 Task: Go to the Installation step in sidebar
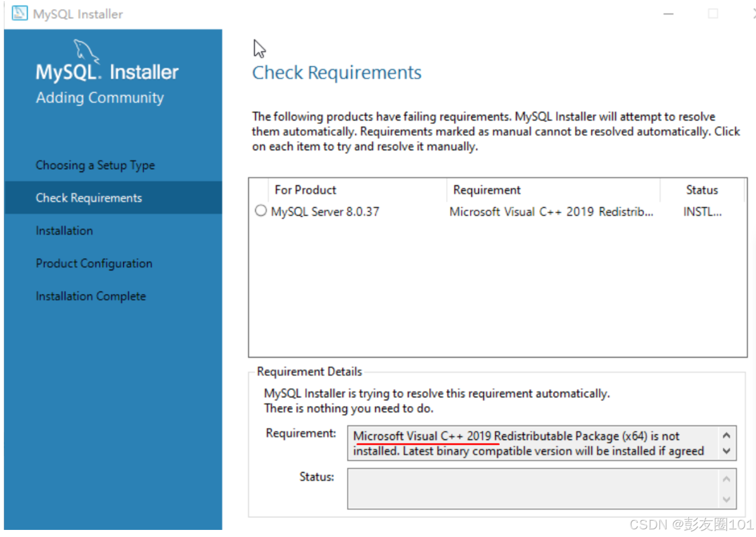pyautogui.click(x=64, y=231)
